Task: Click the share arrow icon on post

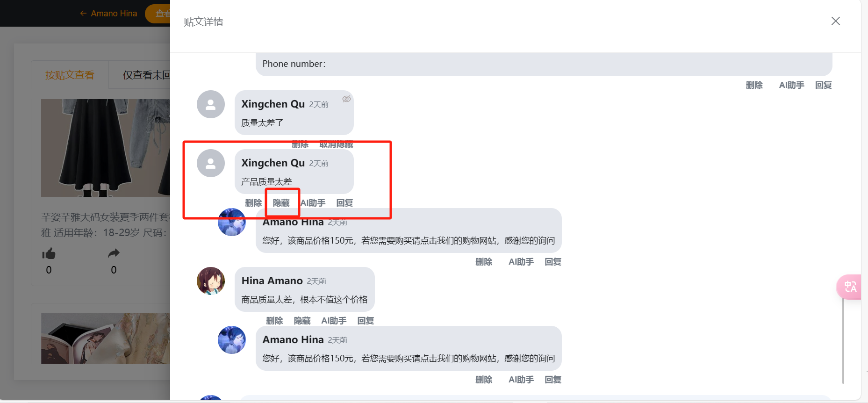Action: point(114,253)
